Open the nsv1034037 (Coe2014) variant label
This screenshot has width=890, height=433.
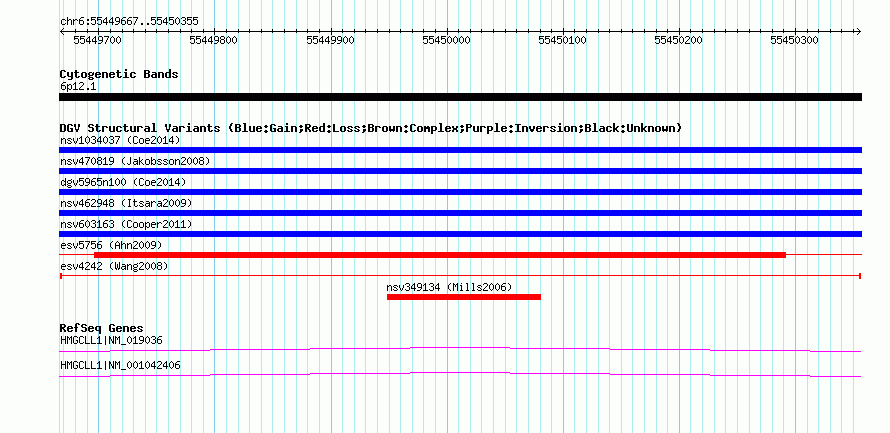point(120,140)
